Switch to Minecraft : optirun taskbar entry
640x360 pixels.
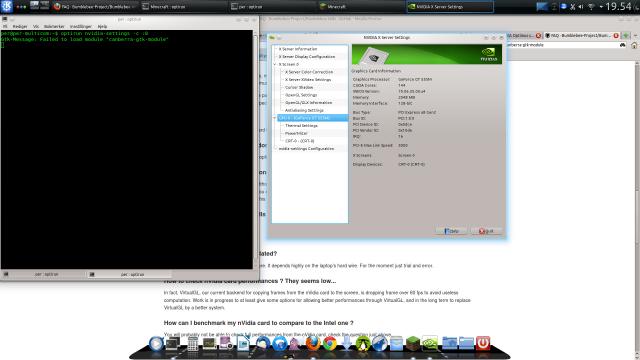pos(182,7)
